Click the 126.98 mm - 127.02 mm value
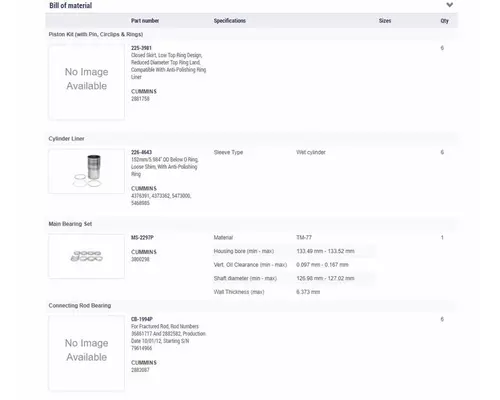 coord(325,278)
